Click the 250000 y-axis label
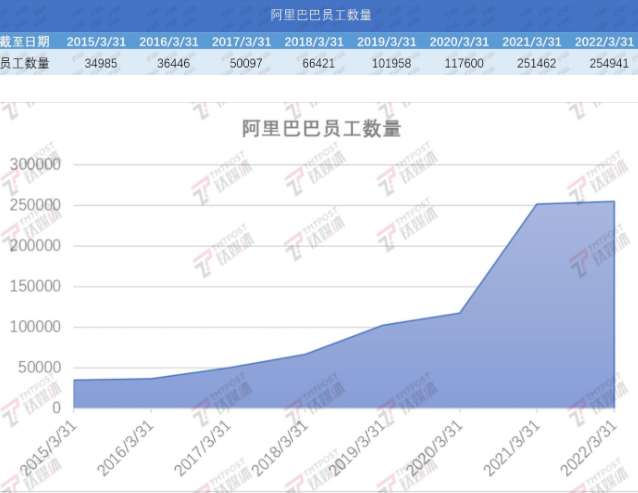The width and height of the screenshot is (638, 493). pyautogui.click(x=35, y=205)
